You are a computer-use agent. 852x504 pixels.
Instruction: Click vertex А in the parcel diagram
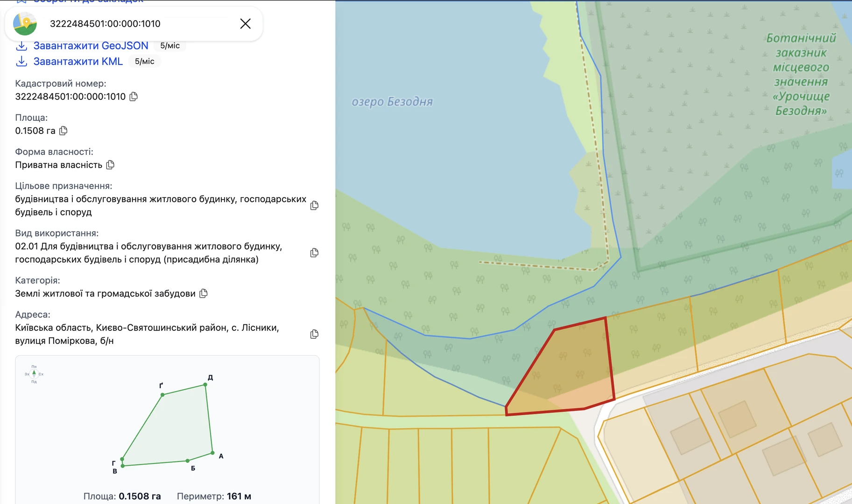212,453
